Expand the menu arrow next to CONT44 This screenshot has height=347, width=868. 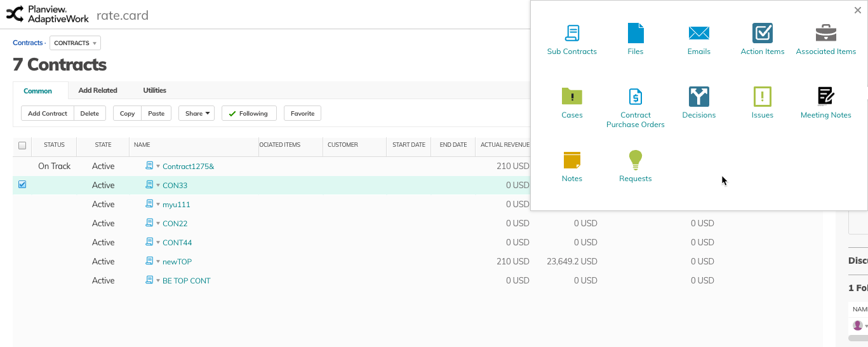tap(158, 243)
